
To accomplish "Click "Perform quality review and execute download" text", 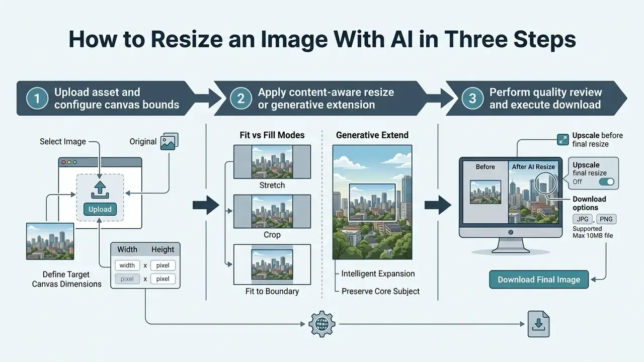I will pos(545,99).
